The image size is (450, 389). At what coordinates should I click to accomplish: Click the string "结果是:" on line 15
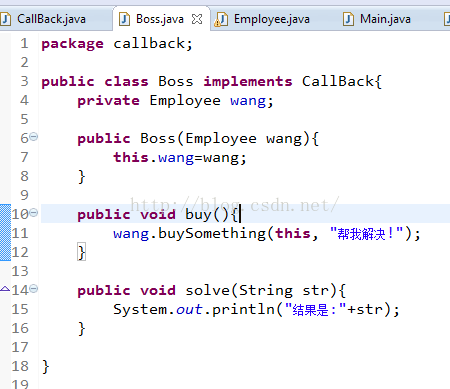[316, 310]
